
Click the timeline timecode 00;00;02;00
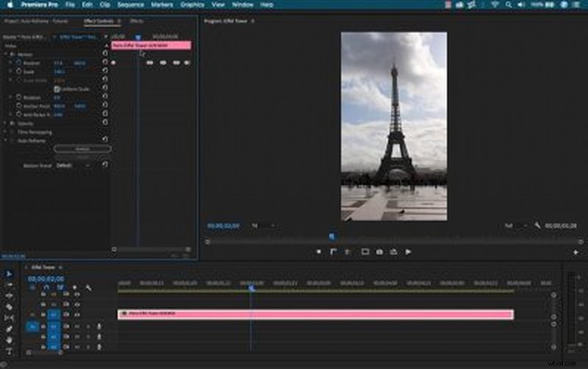(46, 279)
